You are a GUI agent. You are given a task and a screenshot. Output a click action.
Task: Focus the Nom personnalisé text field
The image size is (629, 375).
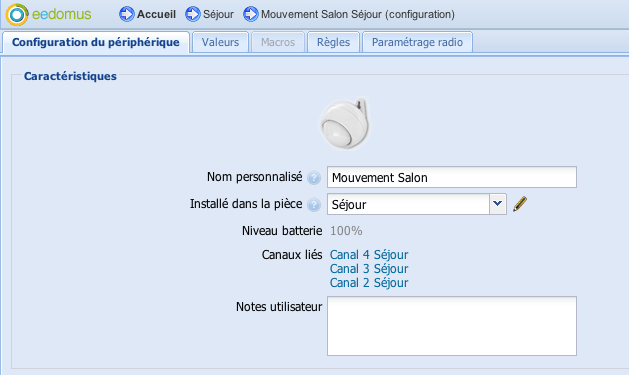(452, 177)
